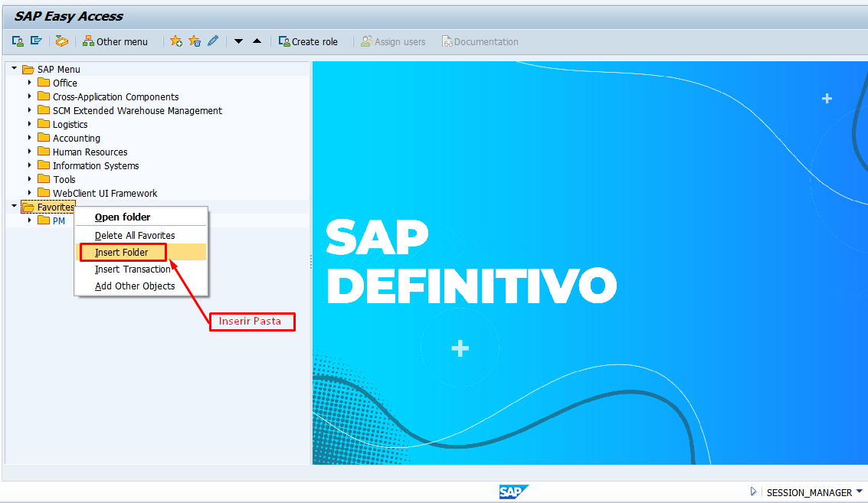Expand the Human Resources folder

click(x=29, y=151)
